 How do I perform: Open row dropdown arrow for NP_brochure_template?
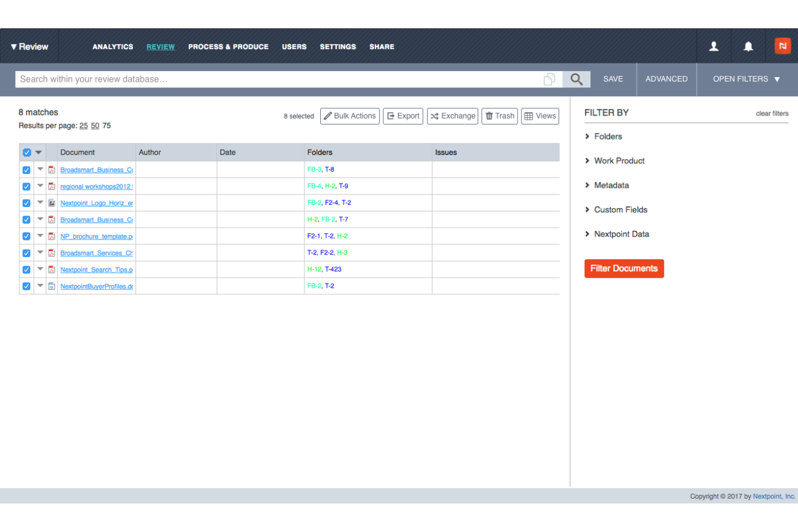click(x=40, y=236)
